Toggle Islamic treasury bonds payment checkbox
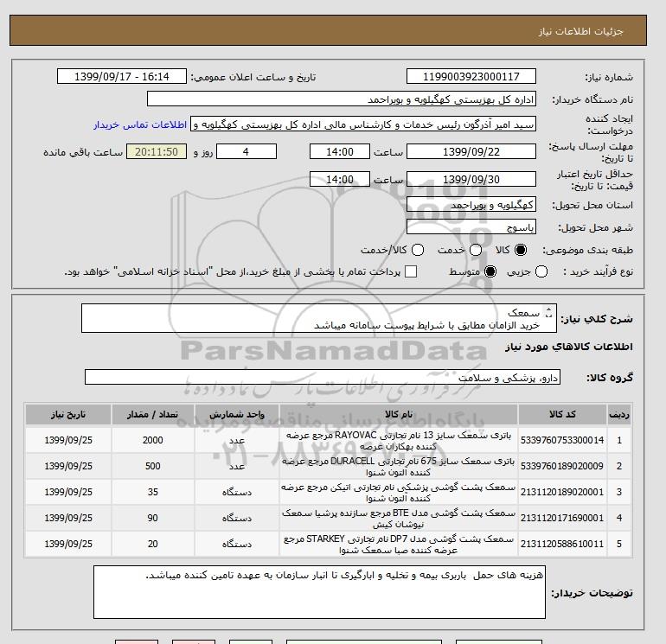Screen dimensions: 666x644 click(411, 271)
